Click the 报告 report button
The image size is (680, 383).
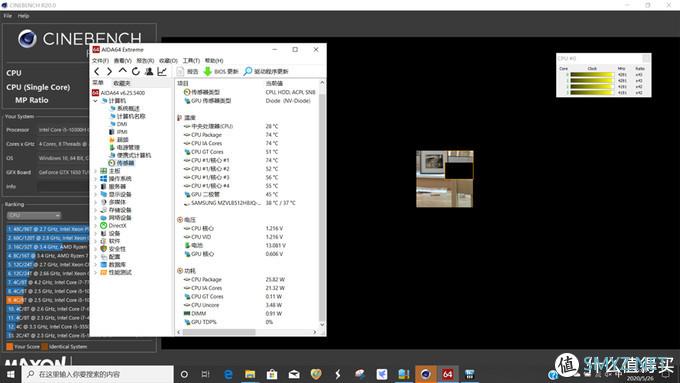click(x=187, y=71)
